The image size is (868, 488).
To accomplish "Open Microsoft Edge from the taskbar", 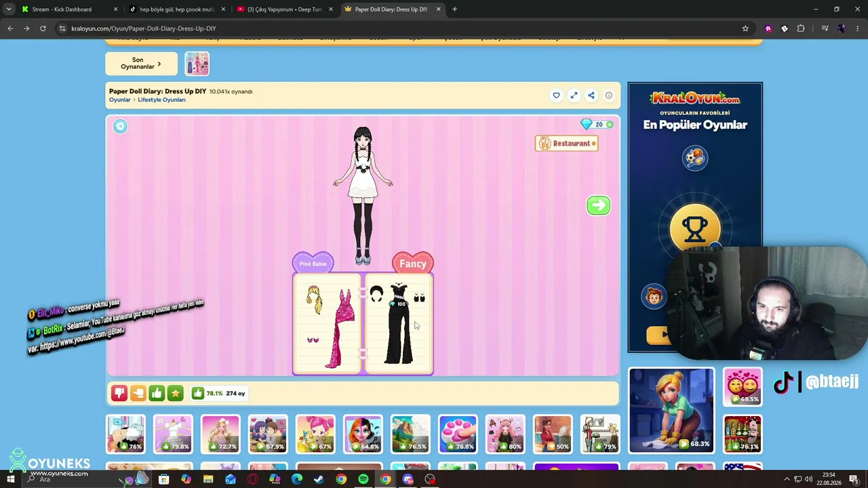I will (297, 479).
